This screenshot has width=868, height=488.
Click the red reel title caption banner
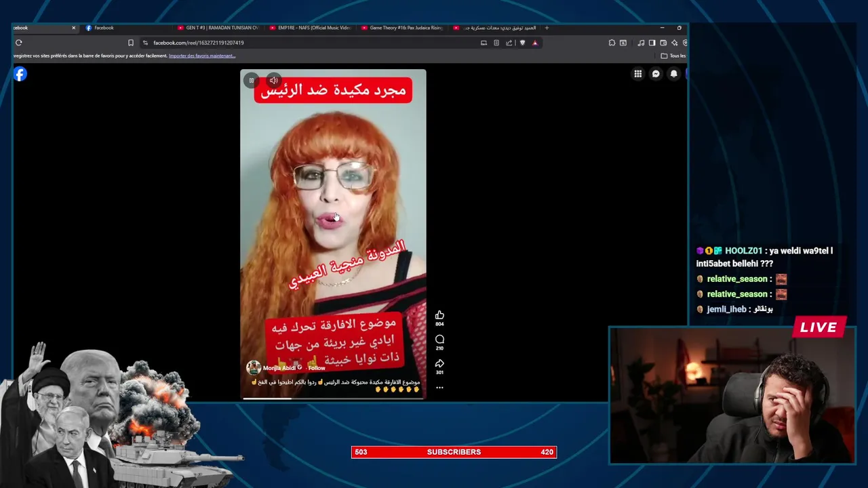point(333,91)
